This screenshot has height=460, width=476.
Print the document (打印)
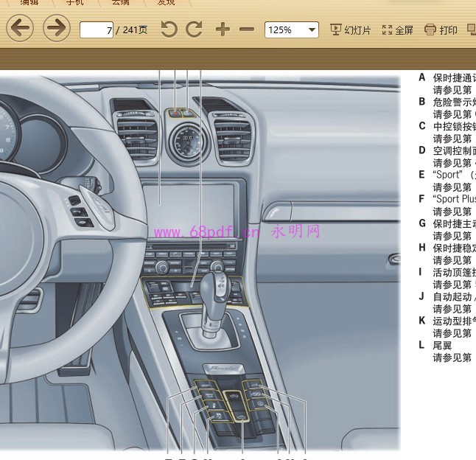[x=441, y=29]
